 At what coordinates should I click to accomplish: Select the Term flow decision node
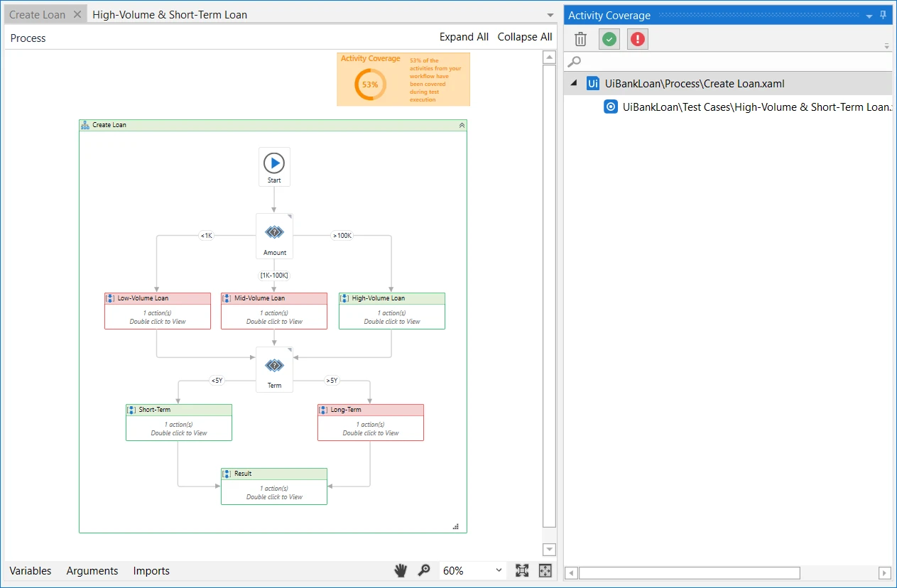pos(274,369)
